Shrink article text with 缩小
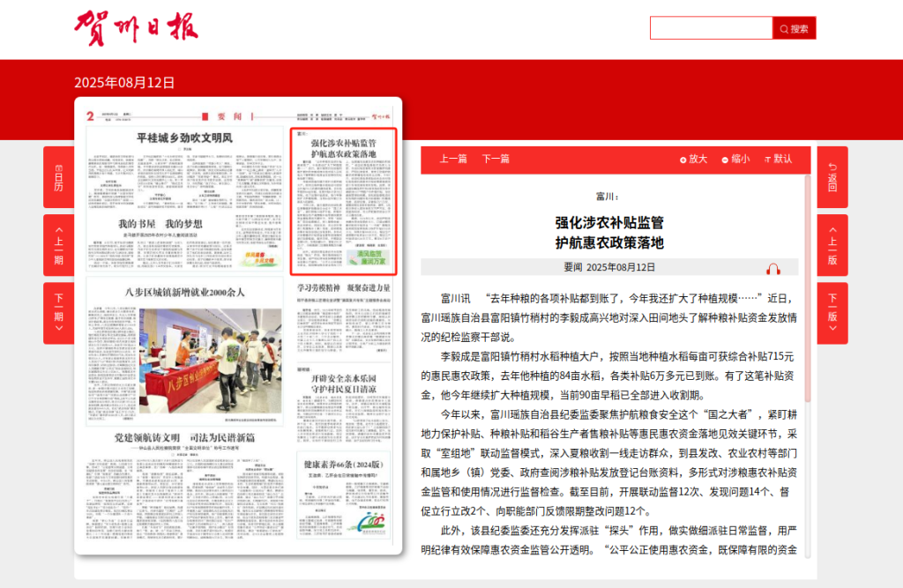The width and height of the screenshot is (903, 588). coord(735,159)
